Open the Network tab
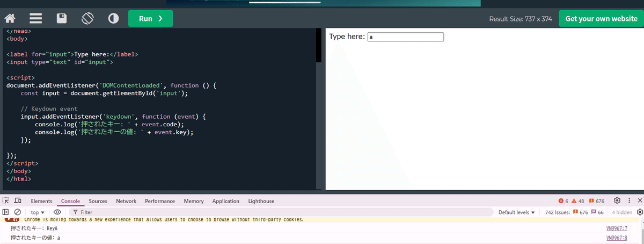This screenshot has height=244, width=644. (x=126, y=201)
